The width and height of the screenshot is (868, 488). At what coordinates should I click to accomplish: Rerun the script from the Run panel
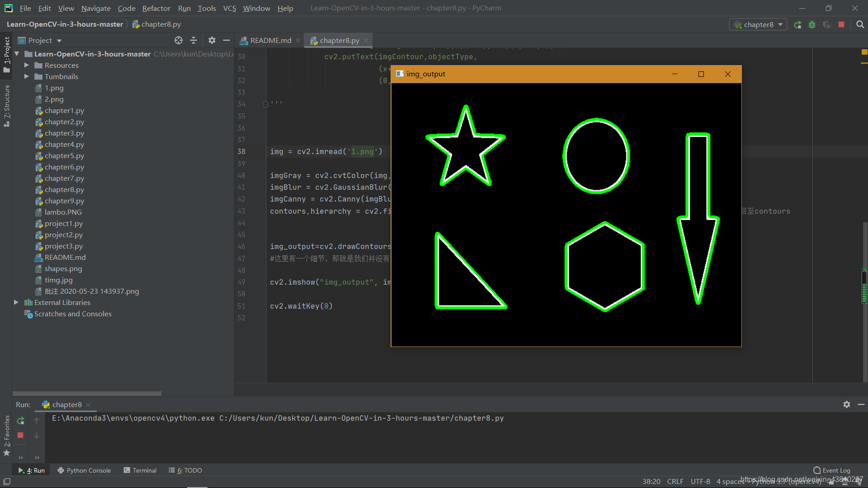point(20,420)
